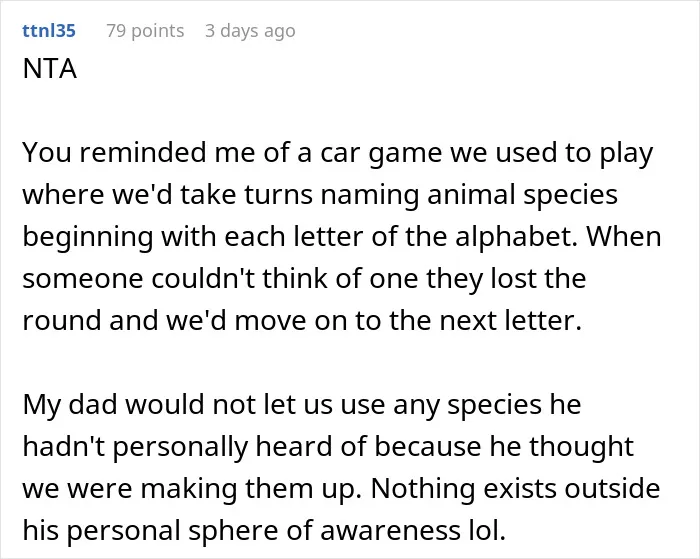
Task: Click the line starting 'we were making them'
Action: [341, 488]
